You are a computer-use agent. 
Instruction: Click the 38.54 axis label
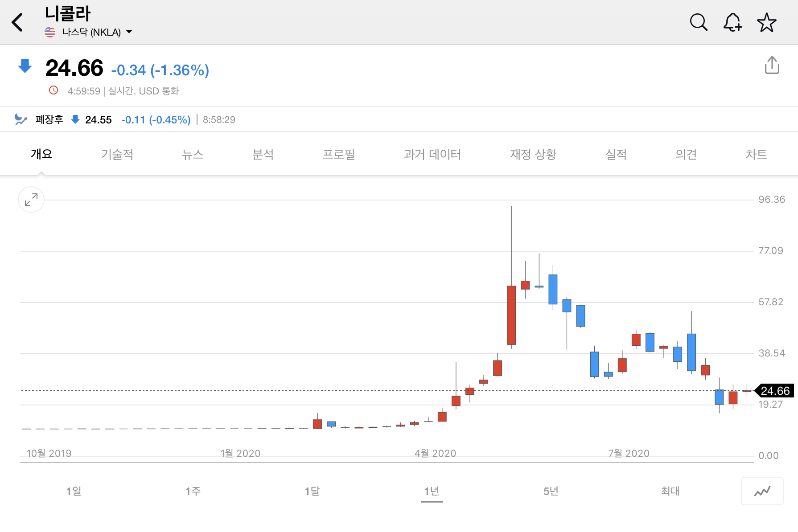[772, 353]
